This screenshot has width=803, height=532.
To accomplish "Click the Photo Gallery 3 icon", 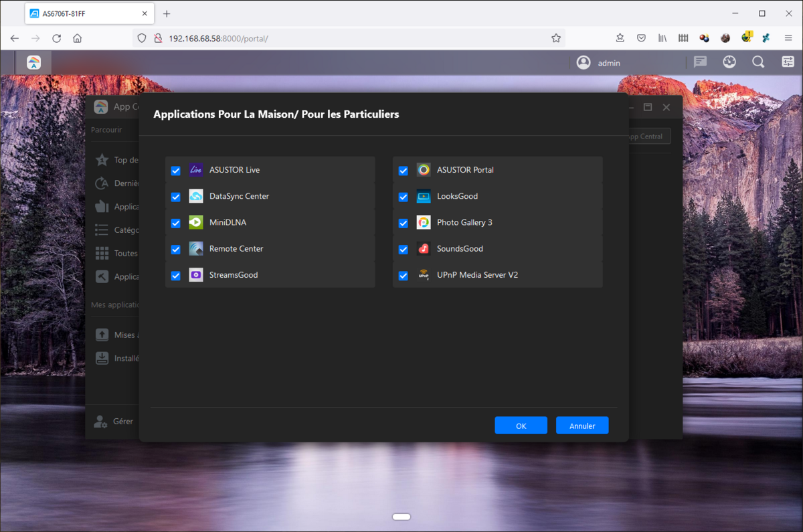I will pos(424,222).
